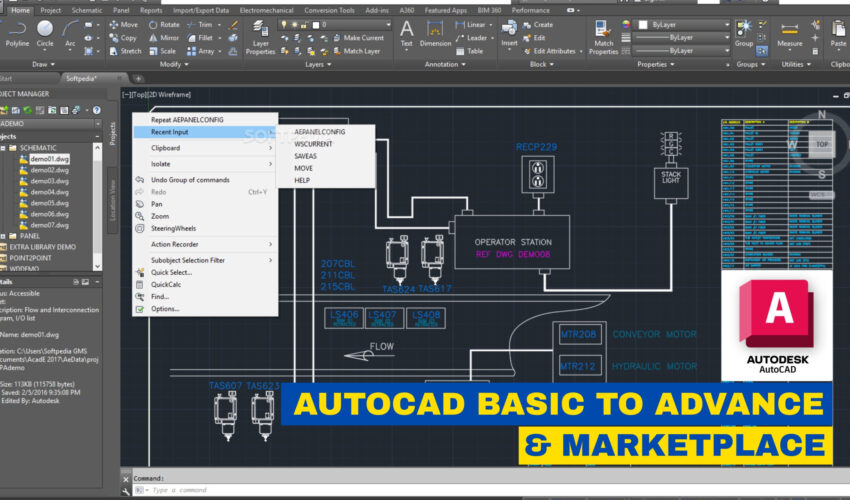Image resolution: width=850 pixels, height=500 pixels.
Task: Click the Group tool
Action: [x=744, y=34]
